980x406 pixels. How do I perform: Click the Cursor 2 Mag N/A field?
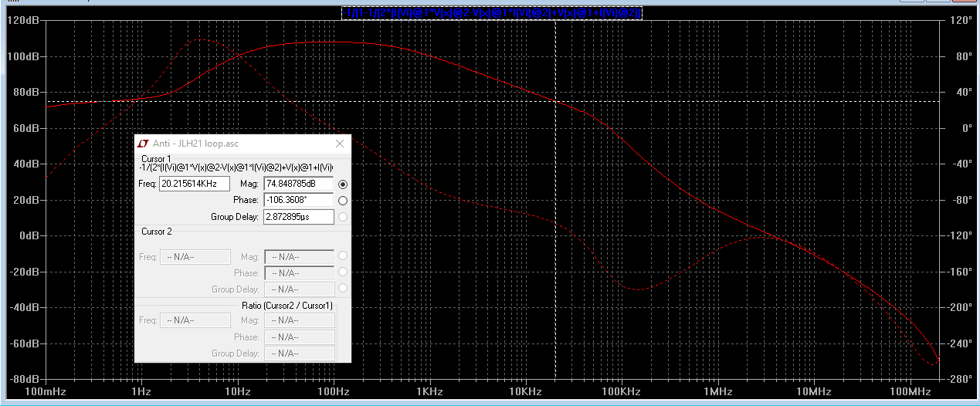(x=299, y=257)
